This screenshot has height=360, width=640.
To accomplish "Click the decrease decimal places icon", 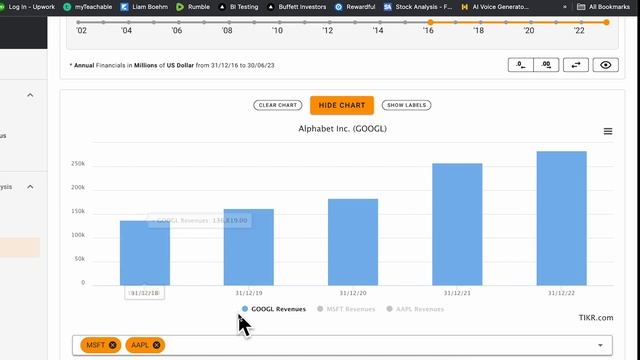I will pos(520,65).
